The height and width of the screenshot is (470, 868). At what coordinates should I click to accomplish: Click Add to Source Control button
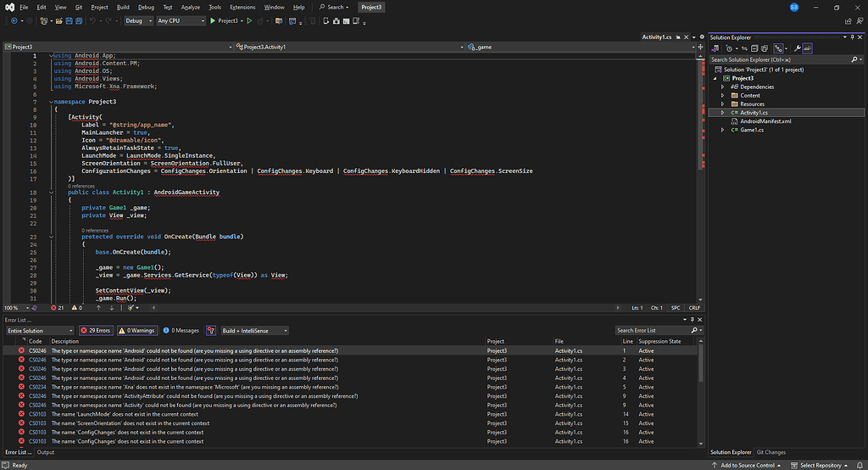coord(748,465)
